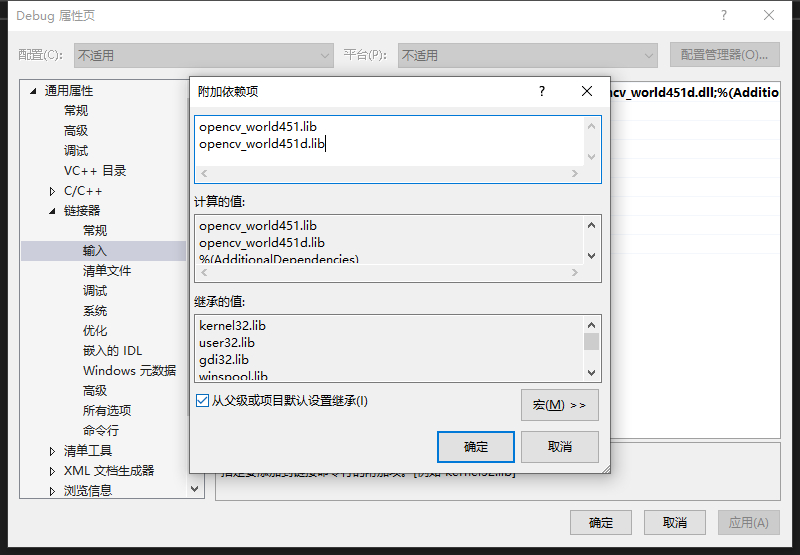Click 取消 in the 附加依赖项 dialog
Image resolution: width=800 pixels, height=555 pixels.
pyautogui.click(x=560, y=447)
